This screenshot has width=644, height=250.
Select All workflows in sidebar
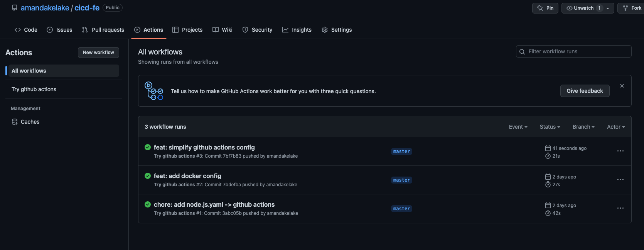64,71
